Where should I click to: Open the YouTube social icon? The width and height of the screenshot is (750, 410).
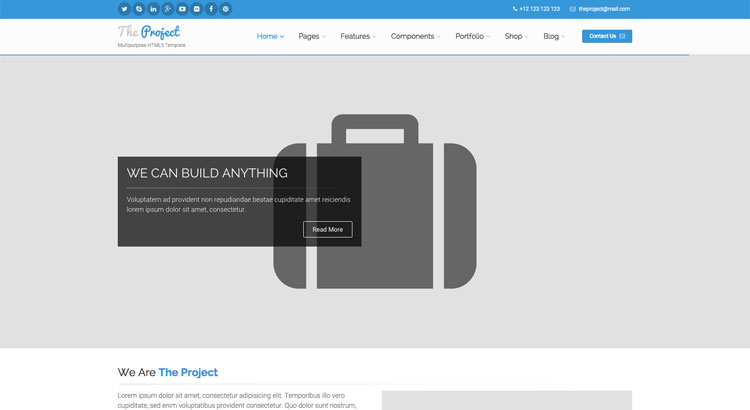coord(182,9)
